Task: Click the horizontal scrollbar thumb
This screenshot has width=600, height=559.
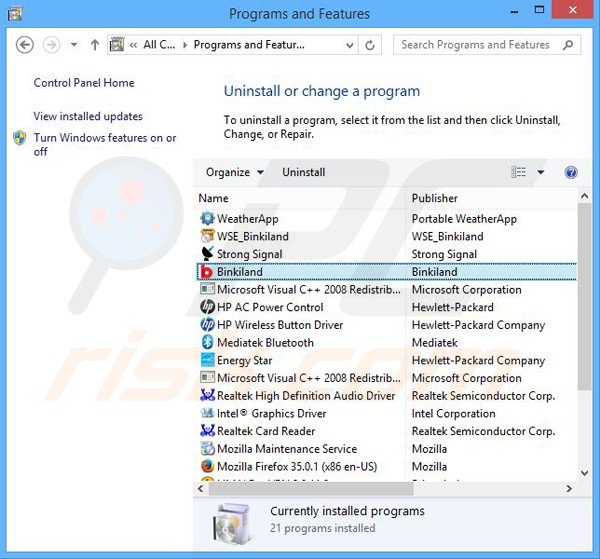Action: coord(311,489)
